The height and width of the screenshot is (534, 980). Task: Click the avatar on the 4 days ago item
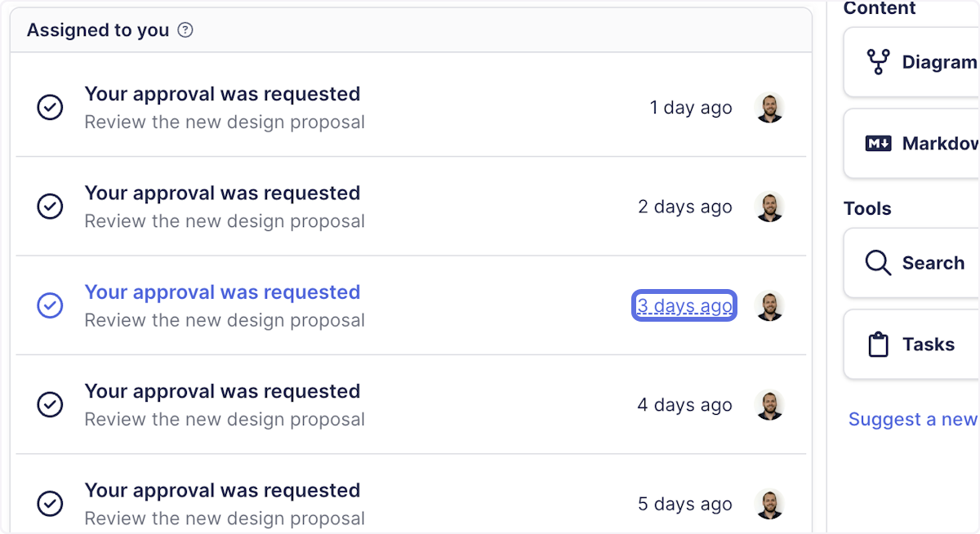tap(769, 405)
